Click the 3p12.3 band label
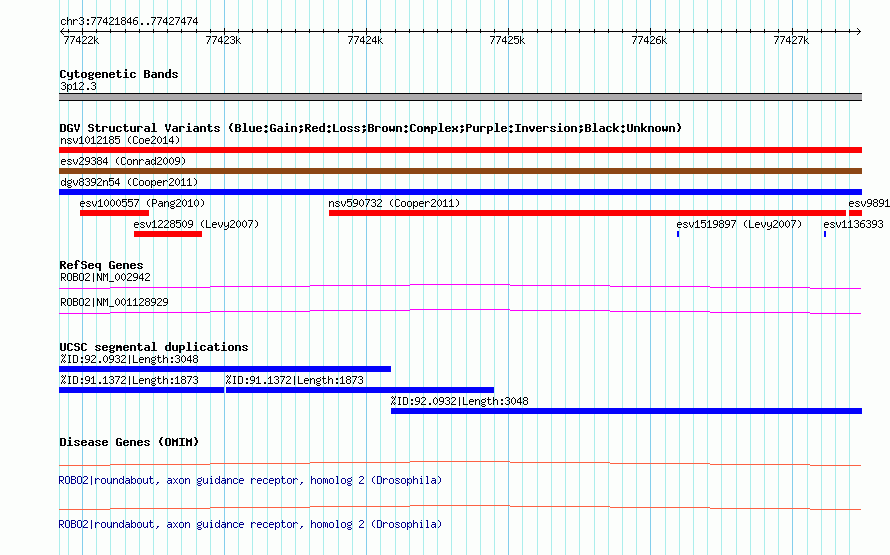This screenshot has height=555, width=890. click(78, 86)
